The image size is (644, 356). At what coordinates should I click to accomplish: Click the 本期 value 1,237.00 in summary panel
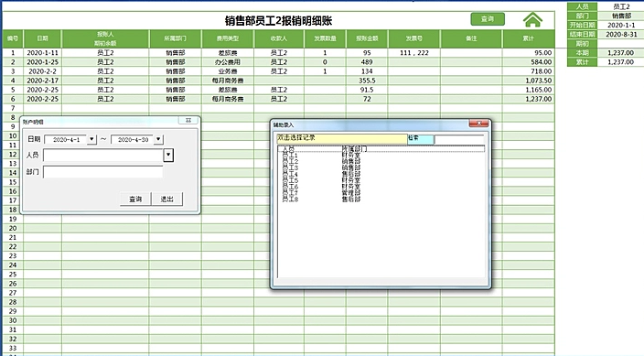coord(621,53)
